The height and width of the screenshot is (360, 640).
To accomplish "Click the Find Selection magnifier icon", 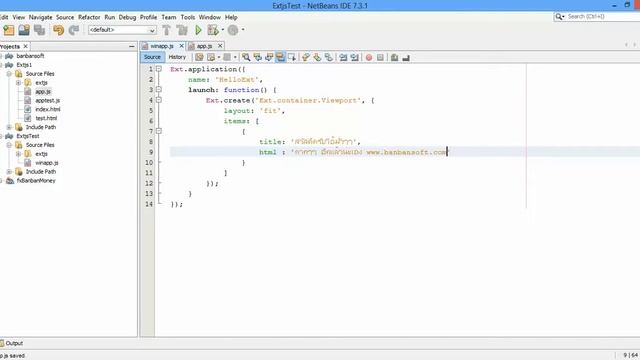I will point(246,58).
